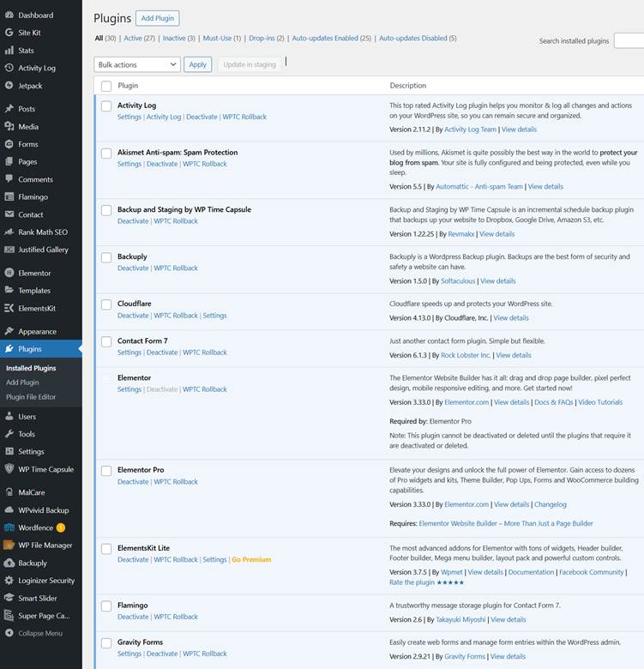
Task: Deactivate the Backuply plugin
Action: 133,268
